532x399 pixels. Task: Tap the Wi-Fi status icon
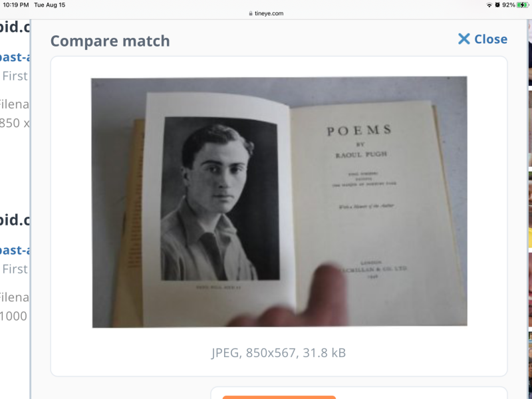click(489, 5)
